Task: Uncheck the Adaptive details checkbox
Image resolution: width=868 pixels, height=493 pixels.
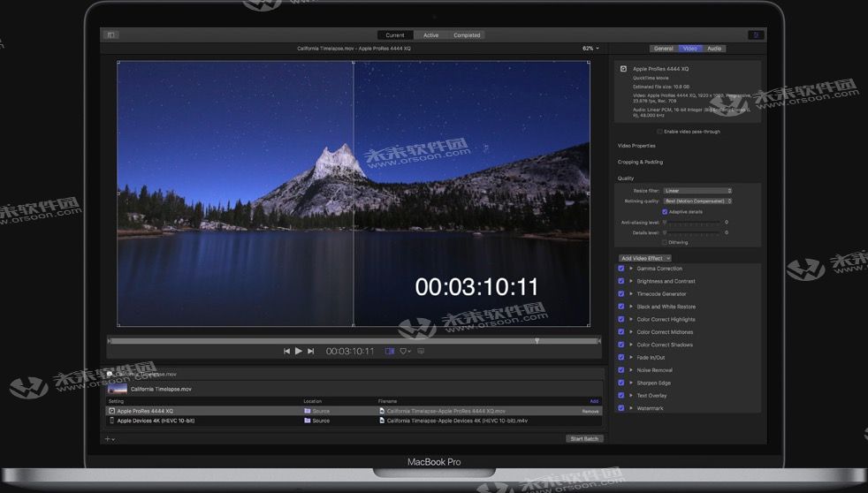Action: point(665,211)
